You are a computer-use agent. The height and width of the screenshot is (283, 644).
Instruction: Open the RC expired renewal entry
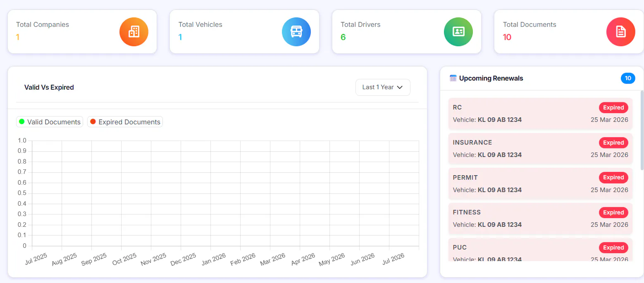pyautogui.click(x=540, y=114)
